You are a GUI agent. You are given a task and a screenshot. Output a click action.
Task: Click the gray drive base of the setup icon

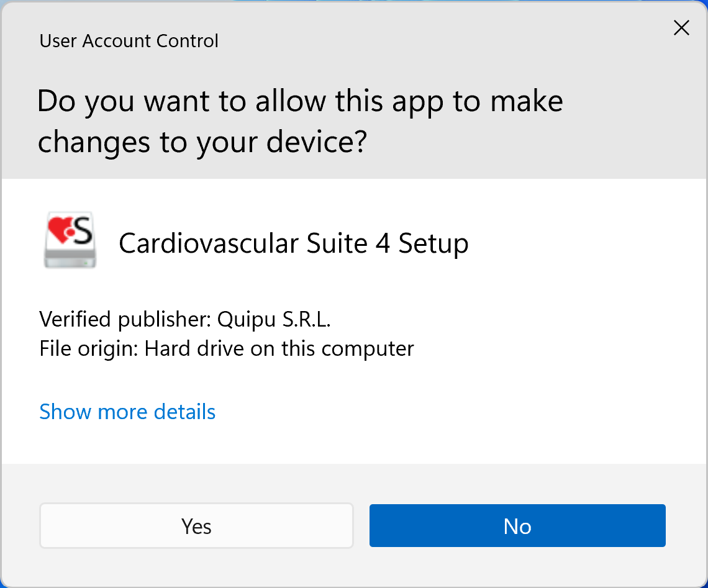pos(70,257)
